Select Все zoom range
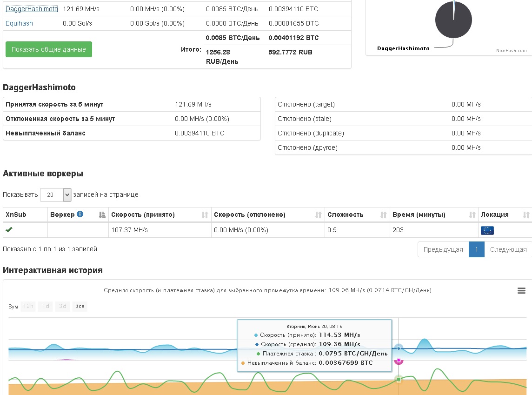The image size is (532, 395). (x=80, y=306)
